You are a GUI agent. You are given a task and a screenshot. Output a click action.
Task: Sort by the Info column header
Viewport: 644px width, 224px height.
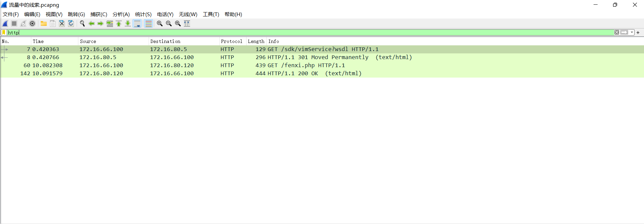(x=455, y=41)
